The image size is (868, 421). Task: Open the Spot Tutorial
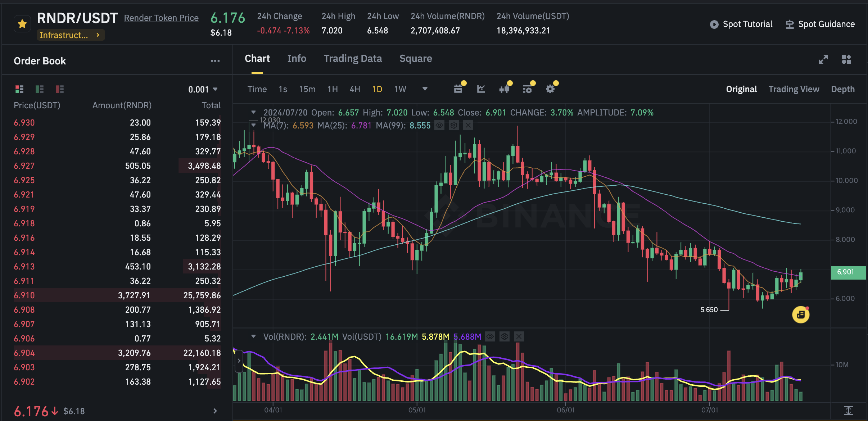741,24
